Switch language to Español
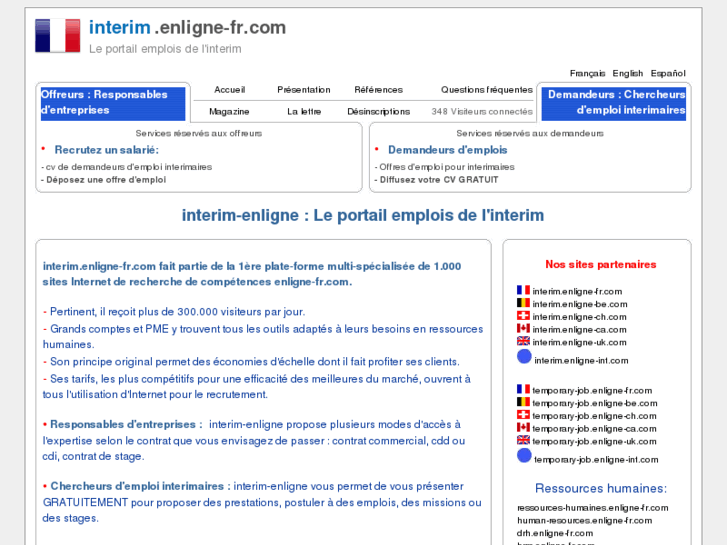 (x=668, y=73)
